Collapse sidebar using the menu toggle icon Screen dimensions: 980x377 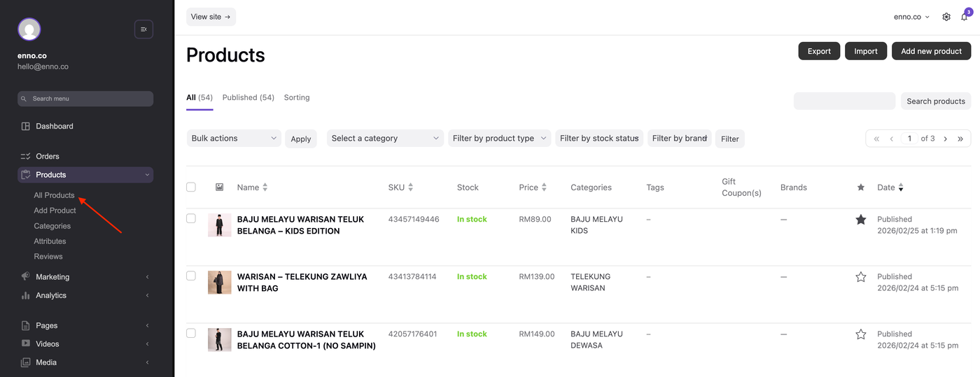pyautogui.click(x=143, y=29)
